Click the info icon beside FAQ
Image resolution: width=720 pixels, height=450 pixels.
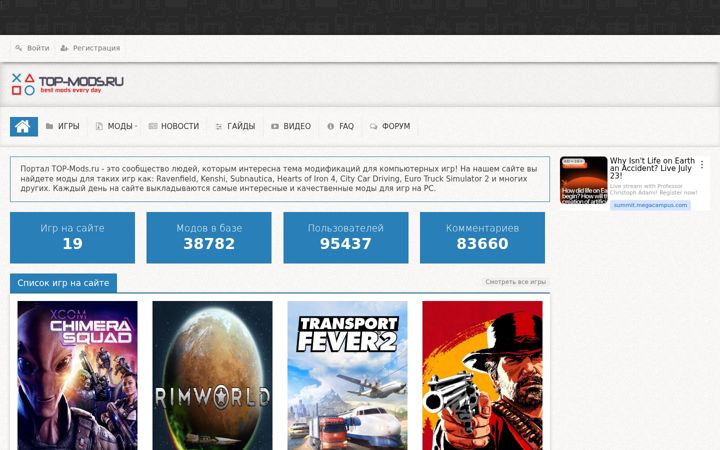click(331, 126)
